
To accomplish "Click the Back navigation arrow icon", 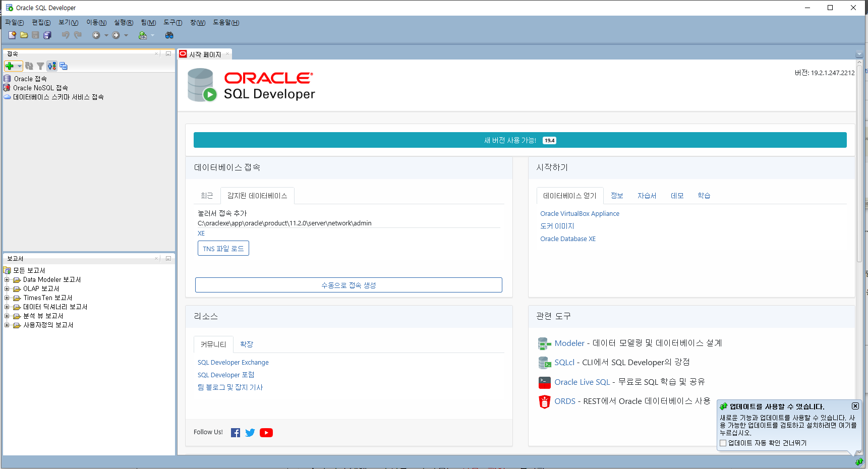I will pos(96,35).
